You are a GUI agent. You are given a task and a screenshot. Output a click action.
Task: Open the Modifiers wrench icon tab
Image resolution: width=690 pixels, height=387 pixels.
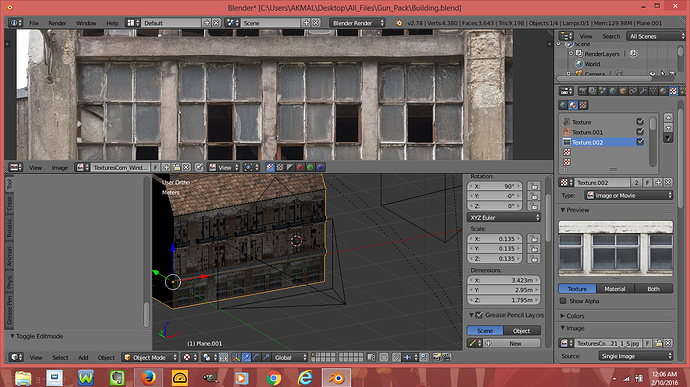643,91
